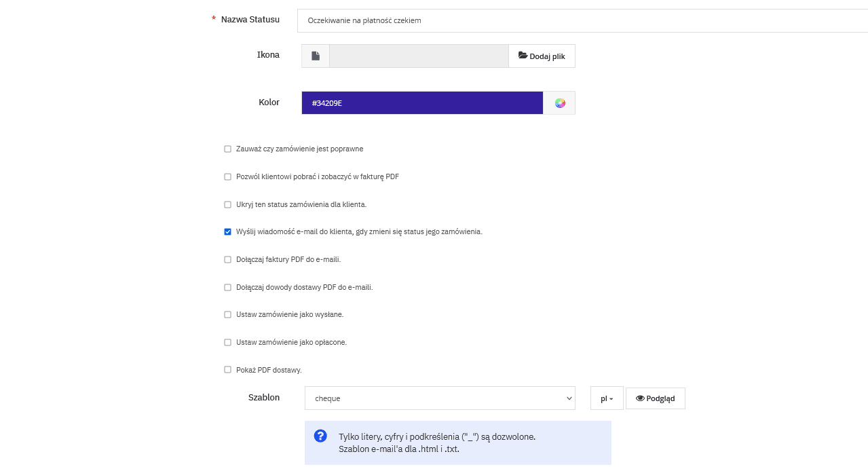Screen dimensions: 868x471
Task: Tick 'Ustaw zamówienie jako wysłane' checkbox
Action: coord(228,315)
